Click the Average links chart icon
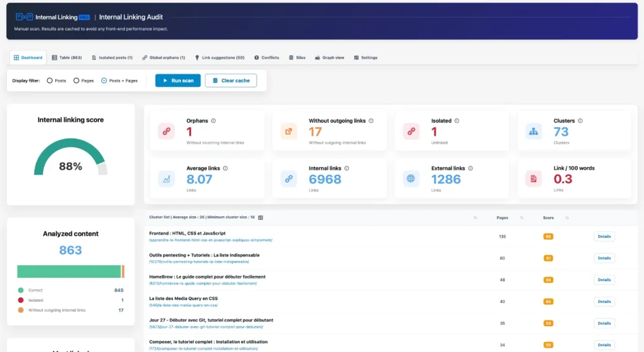Screen dimensions: 644x352 166,179
